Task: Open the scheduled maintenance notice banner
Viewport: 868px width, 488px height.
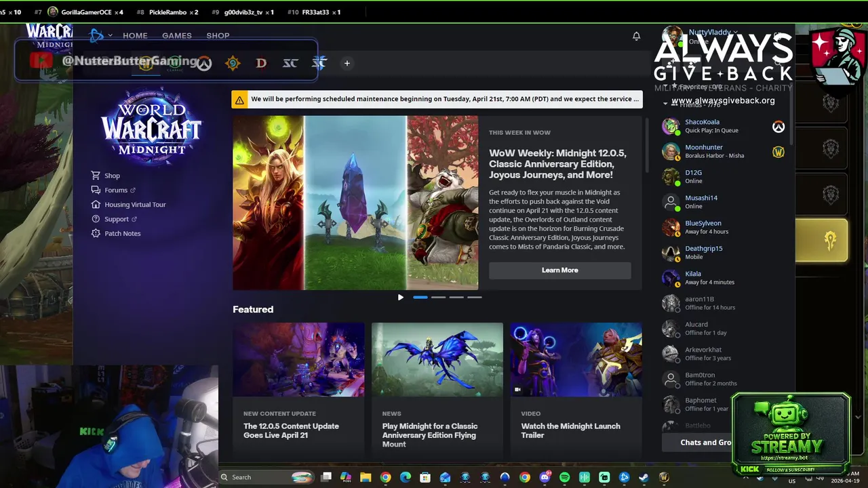Action: point(437,100)
